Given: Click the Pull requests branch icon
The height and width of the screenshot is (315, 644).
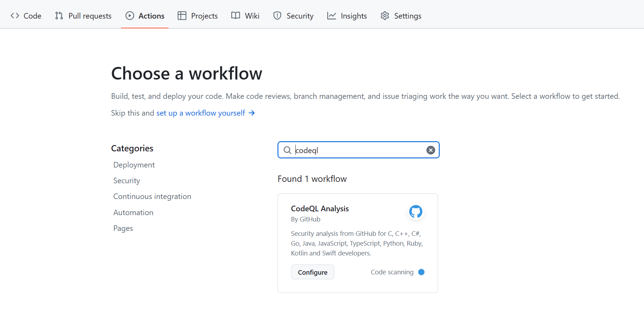Looking at the screenshot, I should point(59,16).
